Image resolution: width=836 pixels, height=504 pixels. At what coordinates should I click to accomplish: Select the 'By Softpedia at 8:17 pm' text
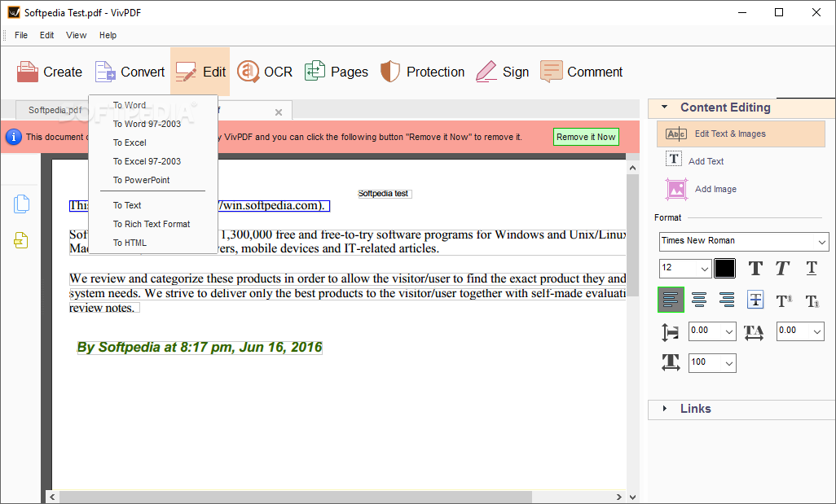[x=200, y=348]
